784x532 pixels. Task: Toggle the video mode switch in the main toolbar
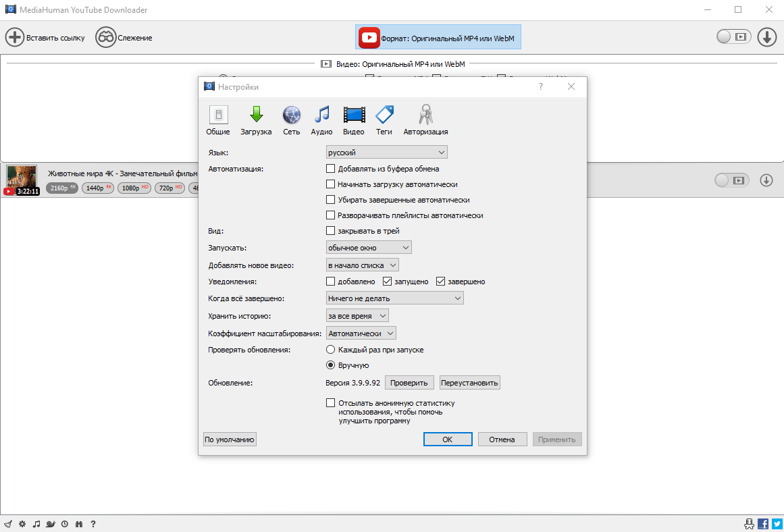point(733,36)
